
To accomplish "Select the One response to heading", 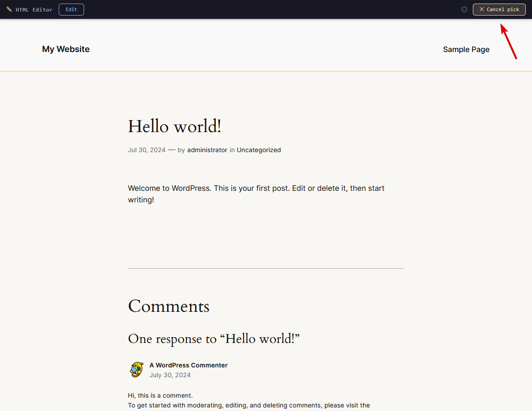I will [214, 339].
